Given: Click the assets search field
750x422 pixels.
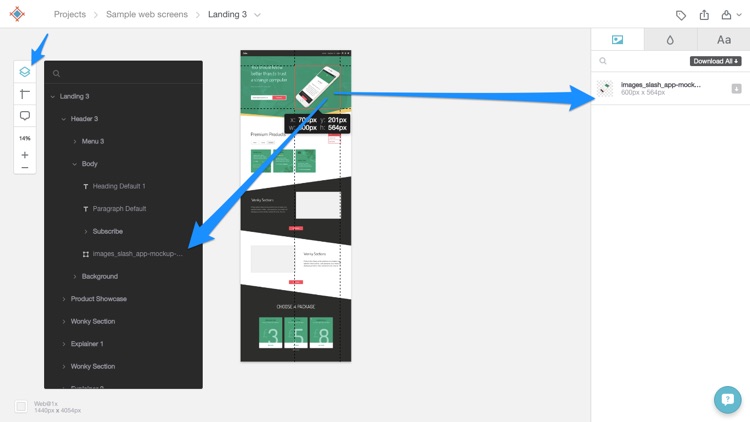Looking at the screenshot, I should coord(641,61).
